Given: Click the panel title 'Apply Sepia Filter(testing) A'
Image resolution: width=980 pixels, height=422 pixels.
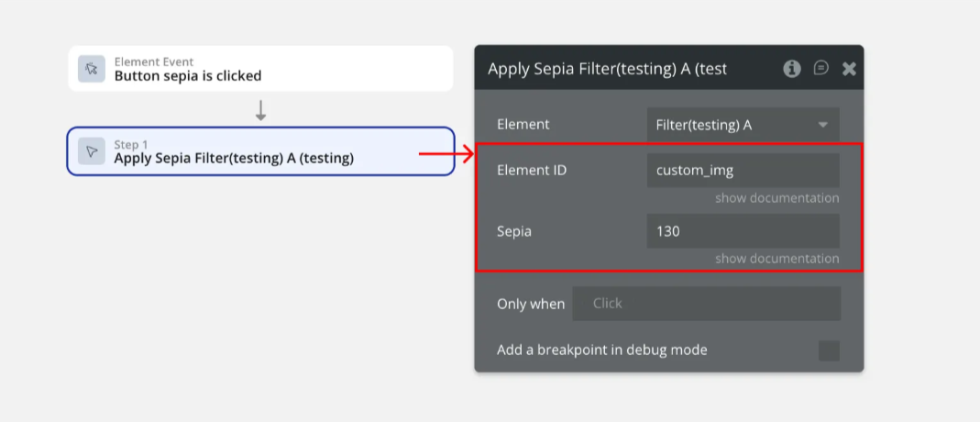Looking at the screenshot, I should click(607, 69).
